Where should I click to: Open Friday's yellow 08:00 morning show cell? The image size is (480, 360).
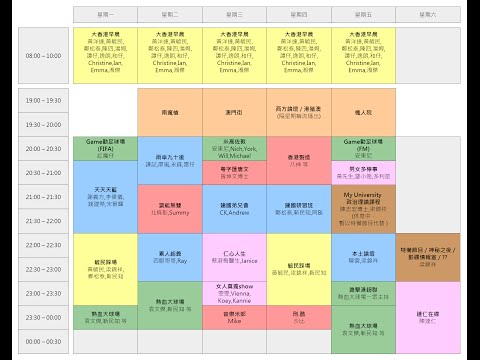tap(363, 56)
